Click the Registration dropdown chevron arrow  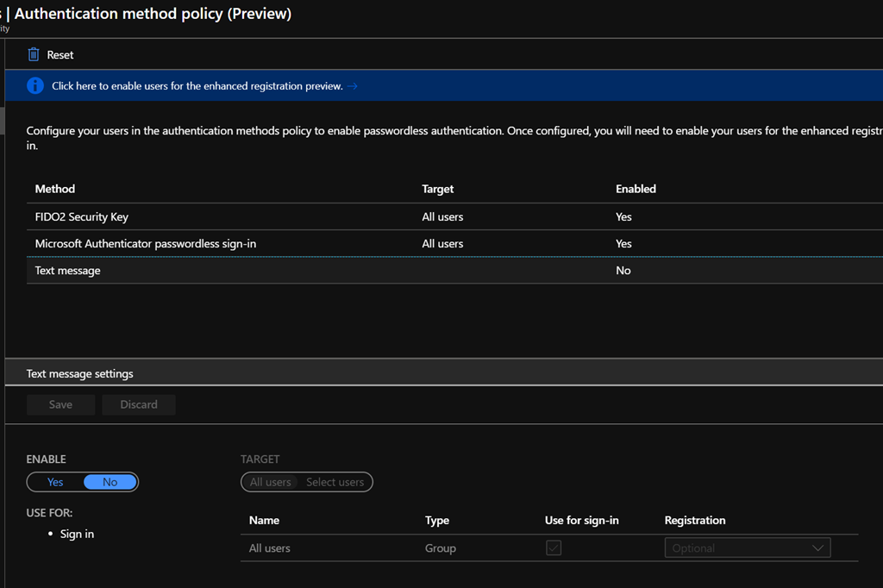pos(817,548)
